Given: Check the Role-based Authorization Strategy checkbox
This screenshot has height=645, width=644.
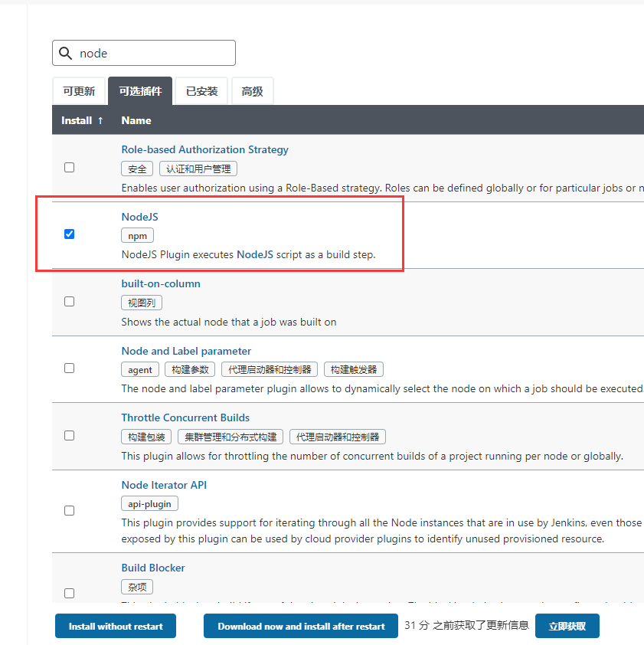Looking at the screenshot, I should coord(70,167).
